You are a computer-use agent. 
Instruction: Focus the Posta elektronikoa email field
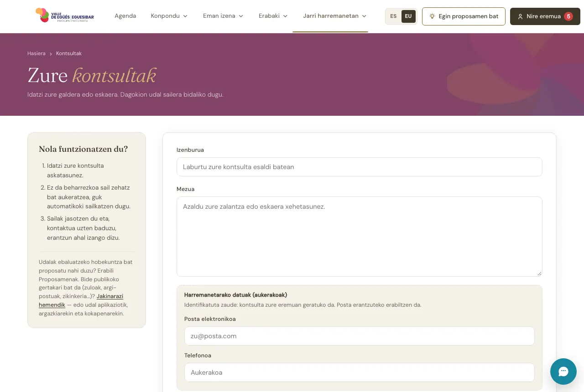[x=360, y=336]
